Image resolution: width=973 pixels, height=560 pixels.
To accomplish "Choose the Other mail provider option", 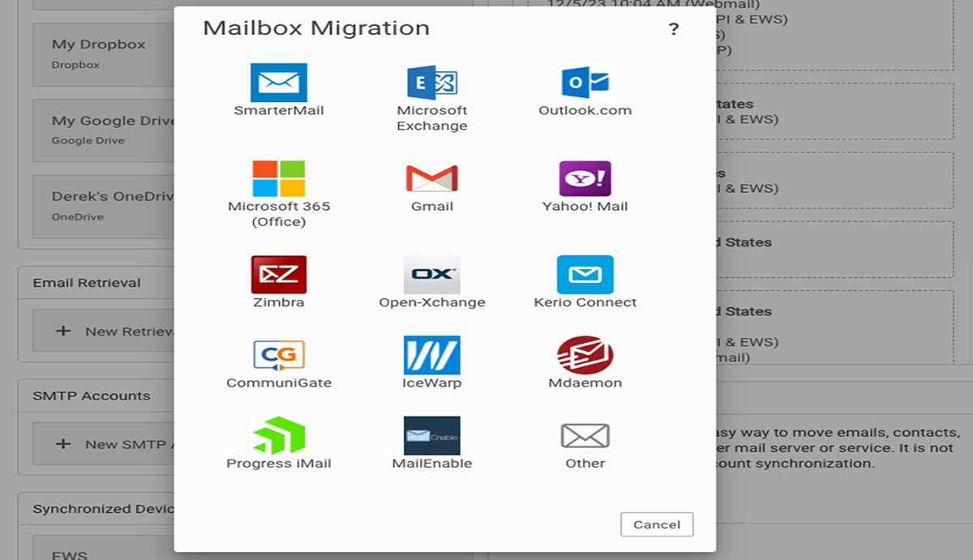I will pyautogui.click(x=585, y=434).
